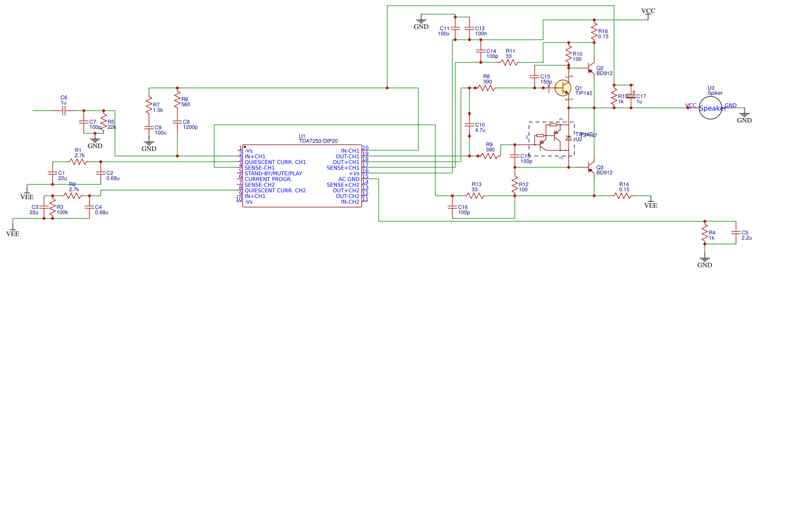
Task: Click the CURRENT PROGR. pin label
Action: click(x=268, y=179)
